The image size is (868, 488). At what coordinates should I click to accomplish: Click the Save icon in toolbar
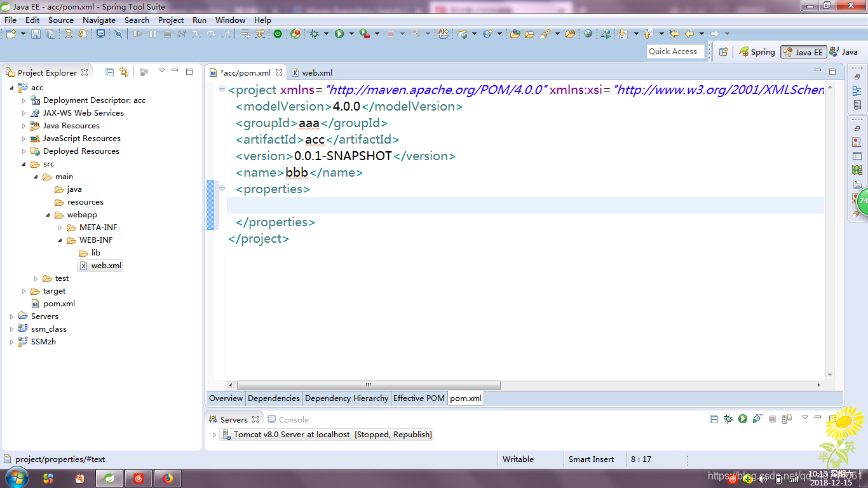click(36, 34)
